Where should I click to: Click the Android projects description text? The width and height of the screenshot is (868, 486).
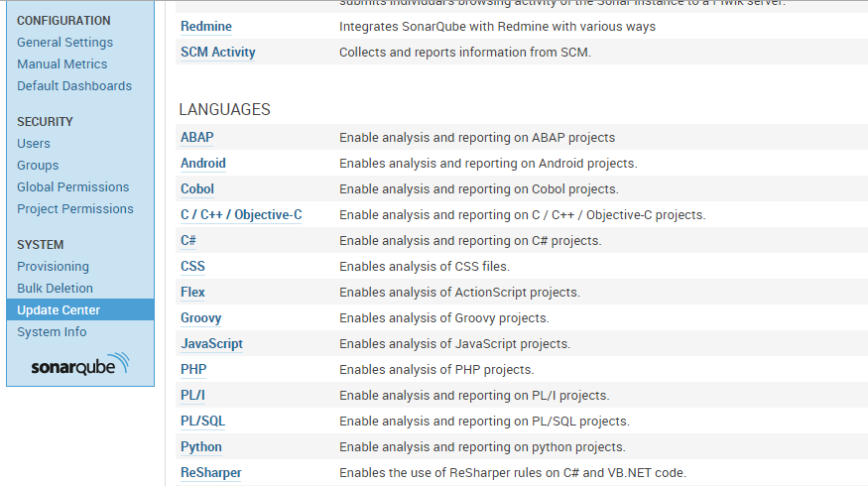coord(488,164)
